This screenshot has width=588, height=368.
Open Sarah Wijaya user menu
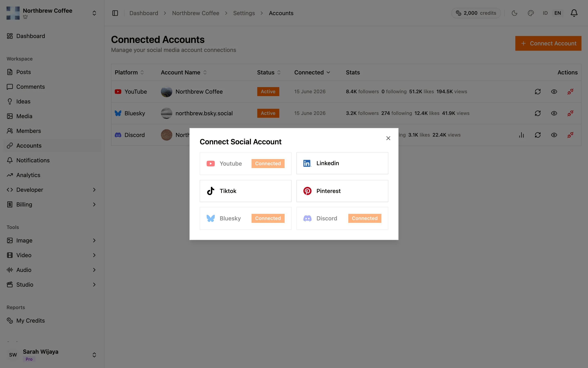52,355
